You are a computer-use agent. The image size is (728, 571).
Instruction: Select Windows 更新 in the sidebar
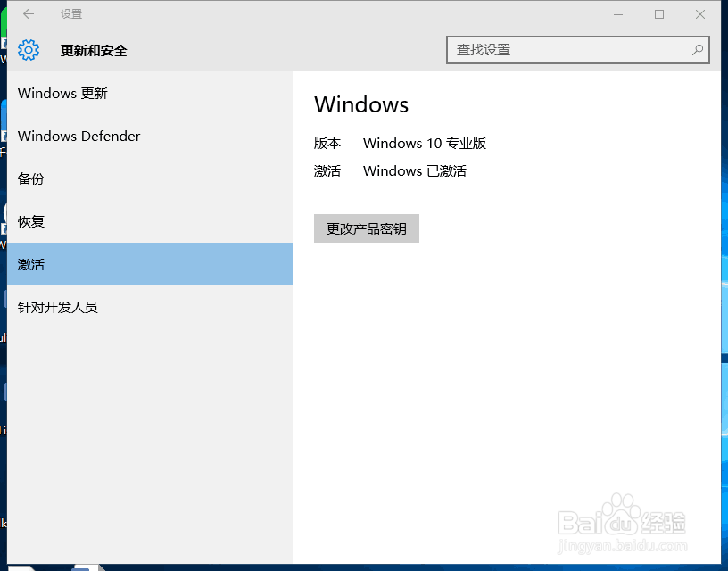(62, 93)
